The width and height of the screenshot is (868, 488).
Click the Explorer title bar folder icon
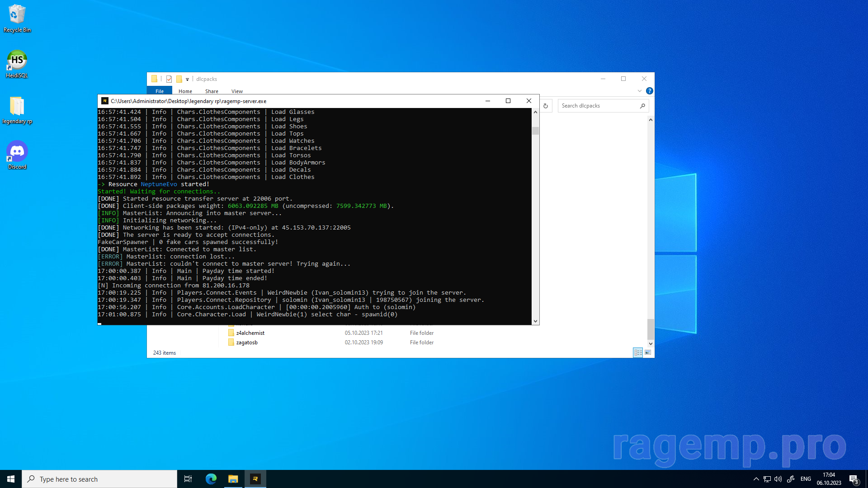pyautogui.click(x=154, y=79)
